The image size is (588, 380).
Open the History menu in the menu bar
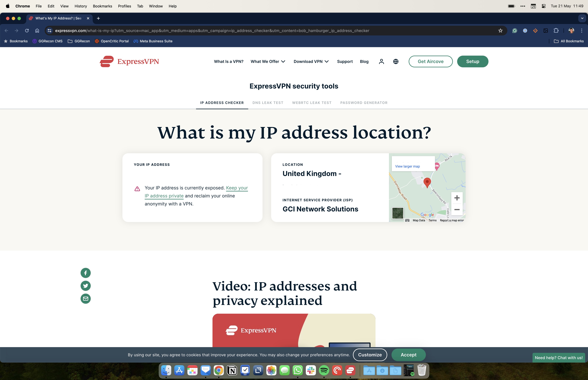pos(81,6)
